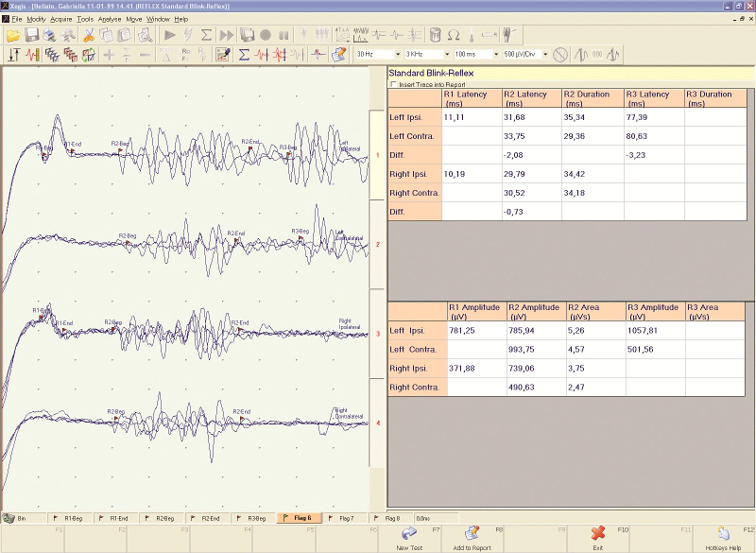Viewport: 756px width, 553px height.
Task: Select trace channel 2 marker
Action: tap(378, 244)
